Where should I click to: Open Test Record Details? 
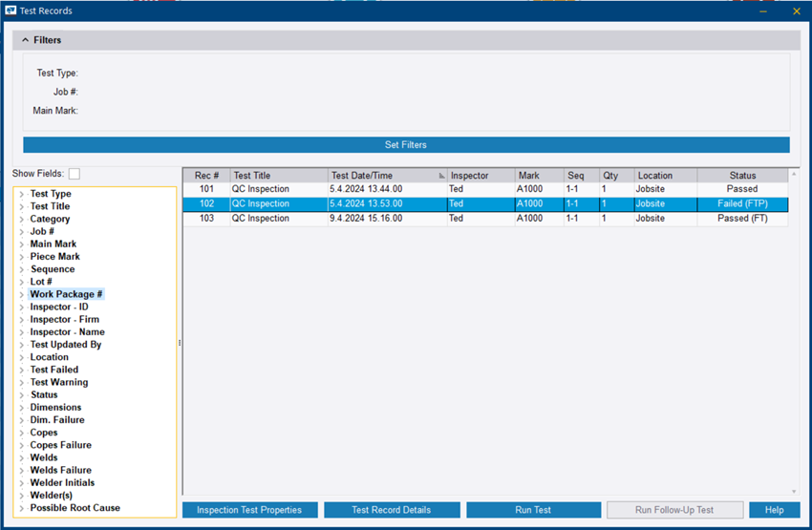[392, 510]
